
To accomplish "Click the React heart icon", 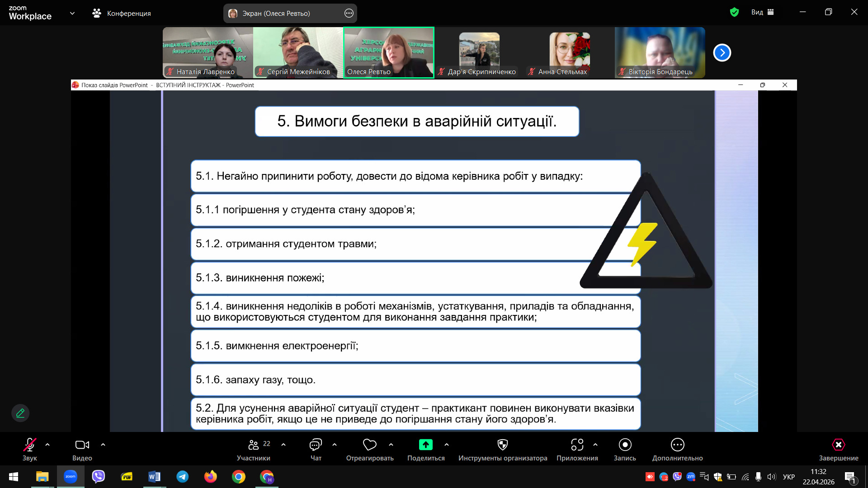I will [x=369, y=445].
